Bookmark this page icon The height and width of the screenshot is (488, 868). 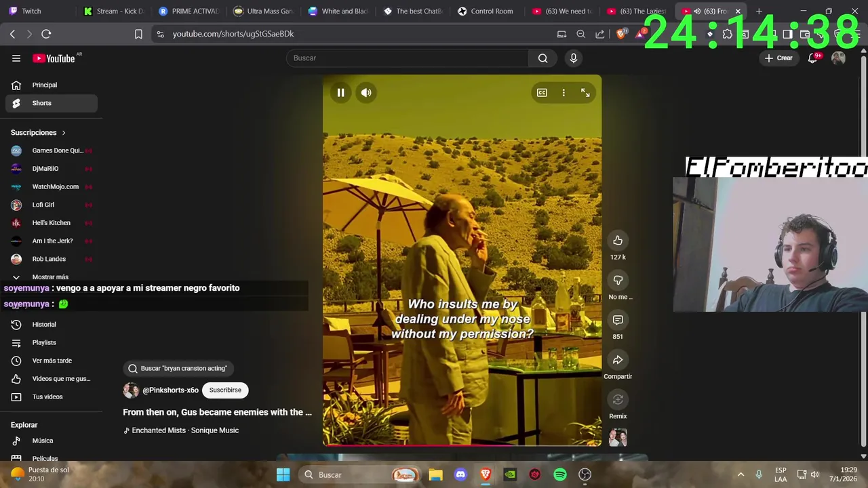point(138,34)
